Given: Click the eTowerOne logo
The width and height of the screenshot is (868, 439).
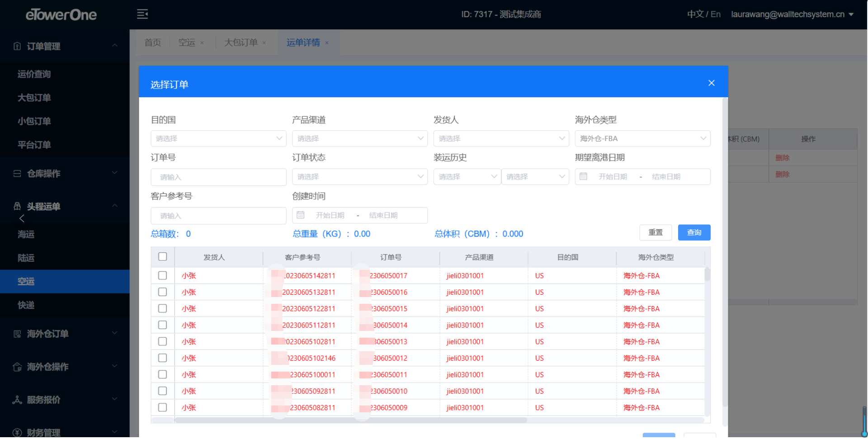Looking at the screenshot, I should coord(61,15).
